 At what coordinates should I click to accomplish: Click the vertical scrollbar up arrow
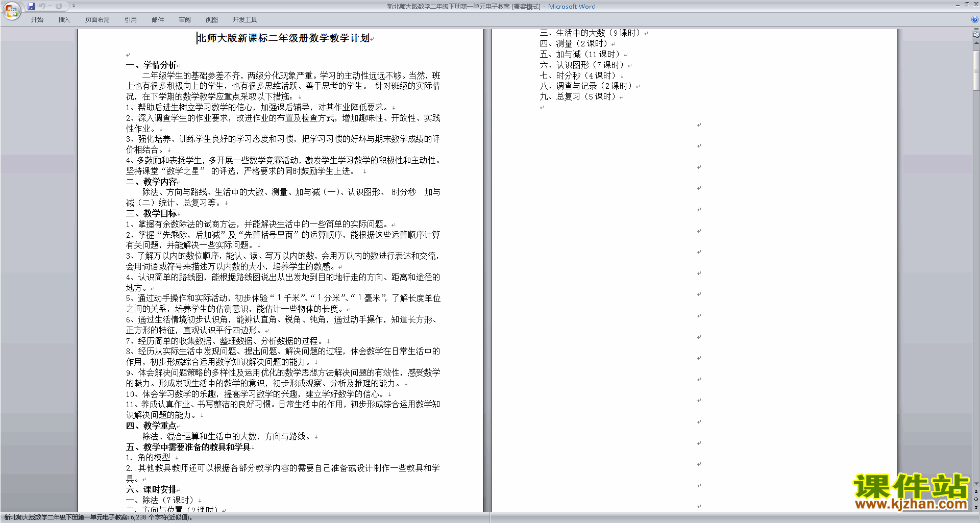(x=976, y=43)
